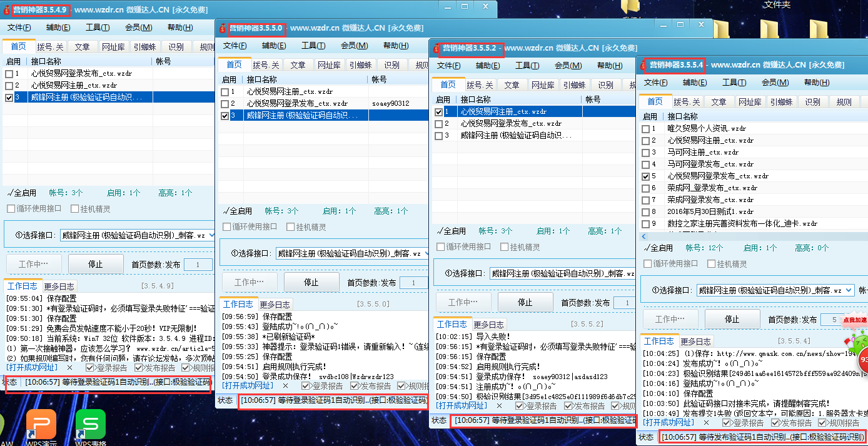Enable 循环使用接口 in the 3.5.4.9 window

click(x=11, y=208)
